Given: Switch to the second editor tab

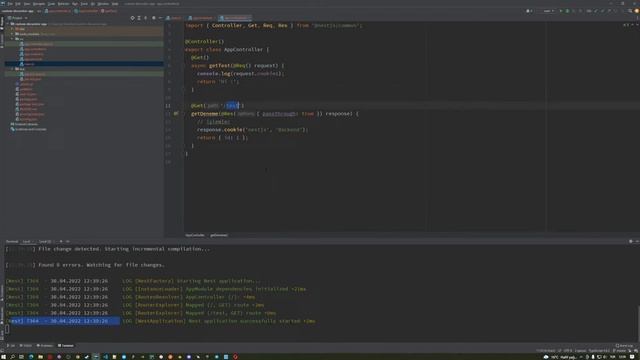Looking at the screenshot, I should coord(200,18).
